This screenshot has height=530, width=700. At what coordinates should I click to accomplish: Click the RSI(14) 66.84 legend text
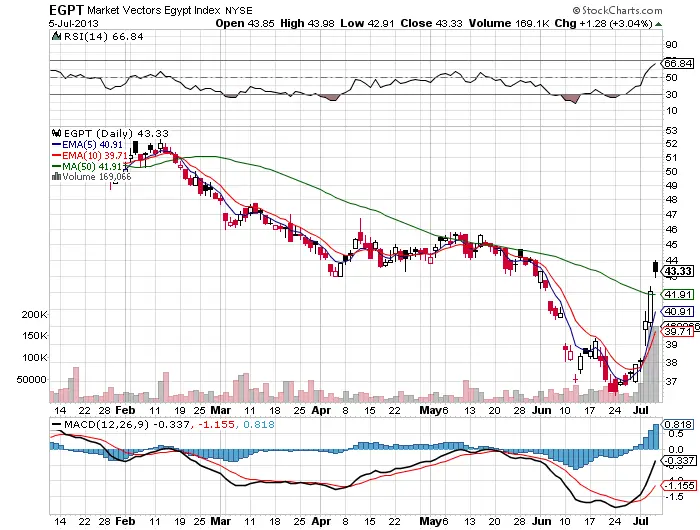pyautogui.click(x=104, y=37)
